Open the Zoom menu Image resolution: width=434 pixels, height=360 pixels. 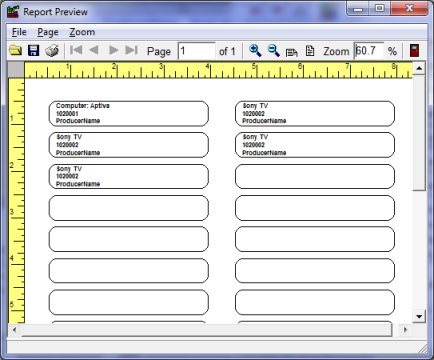pyautogui.click(x=82, y=32)
